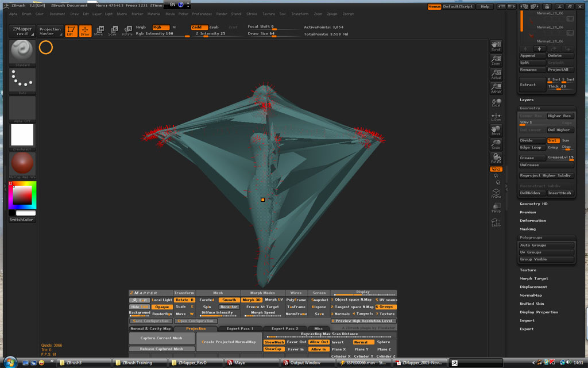
Task: Click Capture Current Mesh button
Action: click(x=161, y=338)
